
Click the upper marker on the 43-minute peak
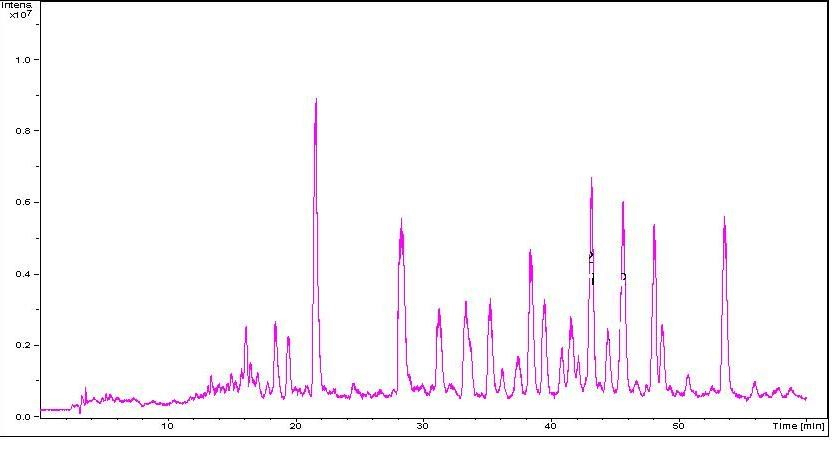[591, 255]
